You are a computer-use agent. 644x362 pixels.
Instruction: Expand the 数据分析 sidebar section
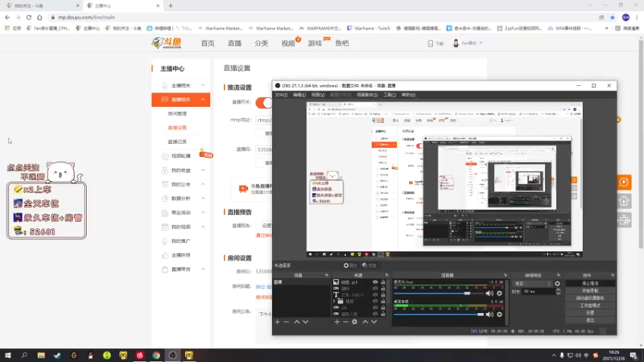[203, 198]
